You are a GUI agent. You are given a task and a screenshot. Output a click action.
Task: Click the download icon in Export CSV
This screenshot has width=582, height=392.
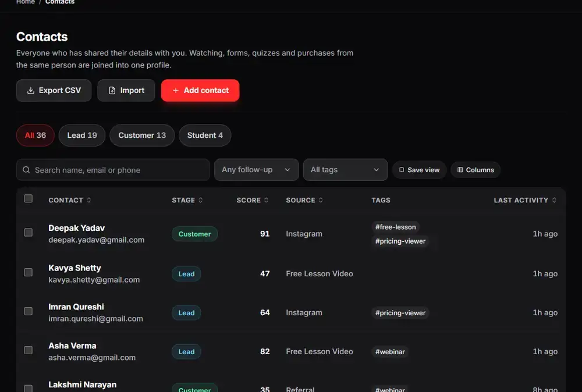(31, 91)
